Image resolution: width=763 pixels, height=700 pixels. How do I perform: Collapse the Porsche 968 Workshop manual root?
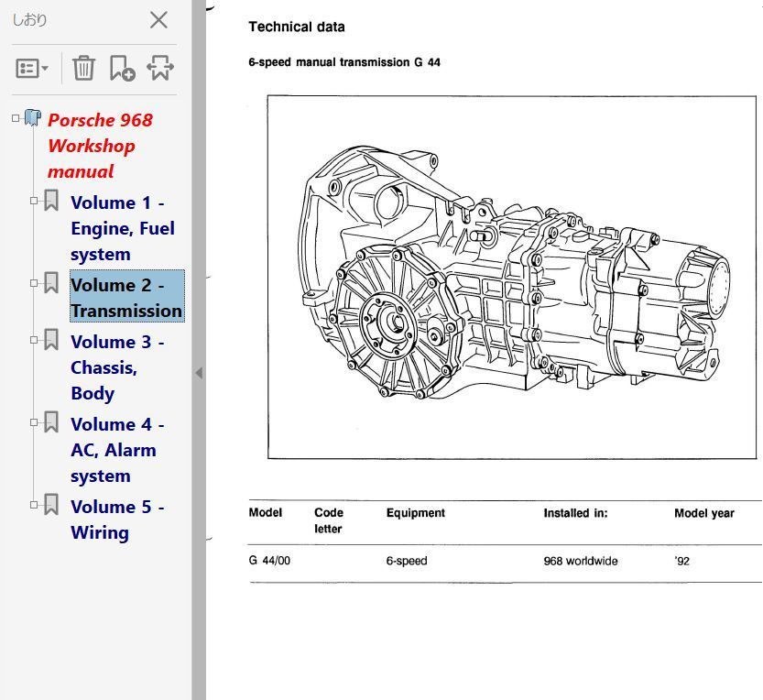click(16, 118)
